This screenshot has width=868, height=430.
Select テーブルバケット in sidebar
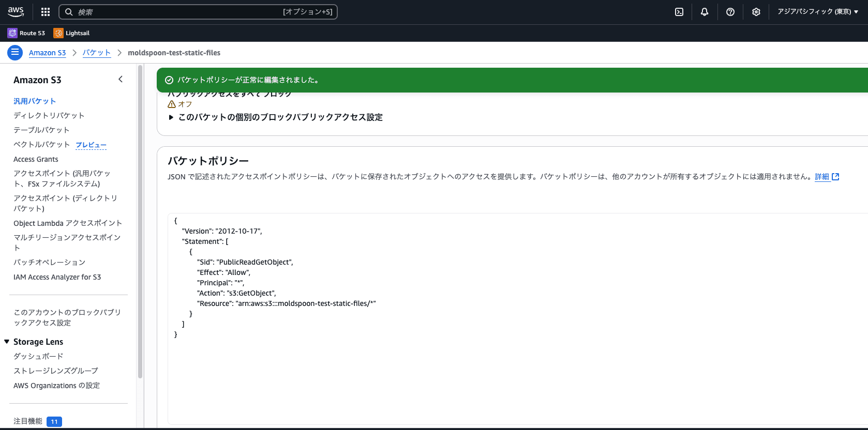tap(41, 130)
